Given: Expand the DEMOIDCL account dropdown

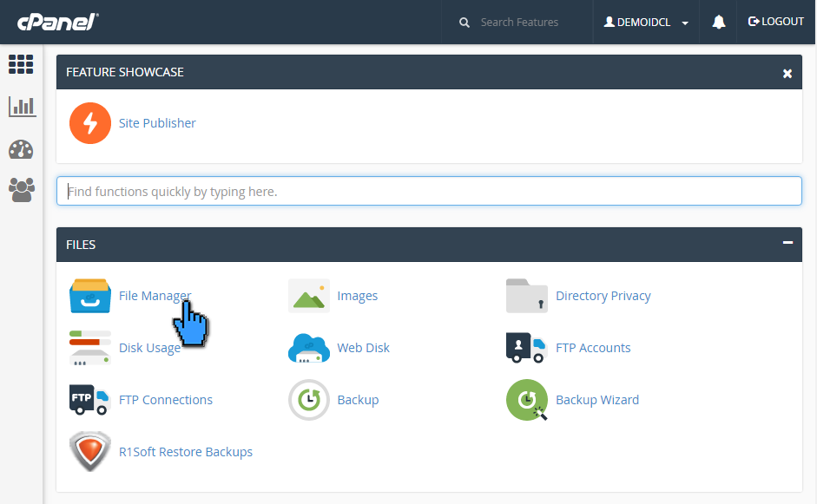Looking at the screenshot, I should (646, 21).
